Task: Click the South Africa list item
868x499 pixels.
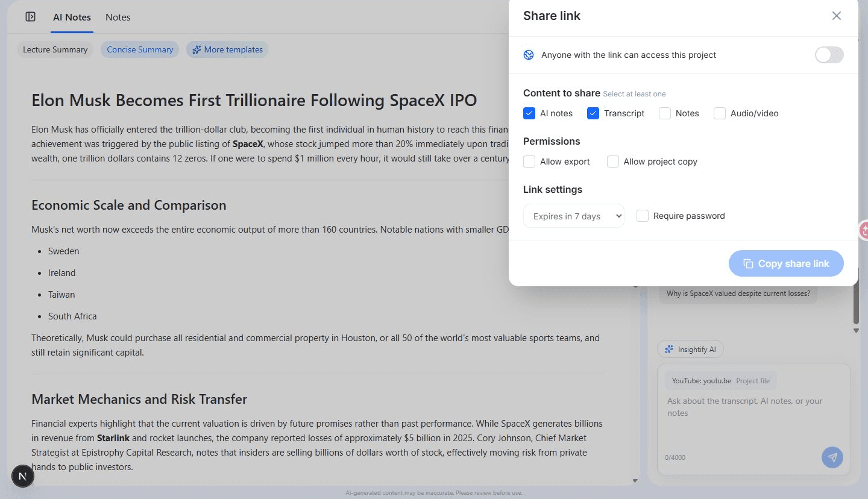Action: (72, 316)
